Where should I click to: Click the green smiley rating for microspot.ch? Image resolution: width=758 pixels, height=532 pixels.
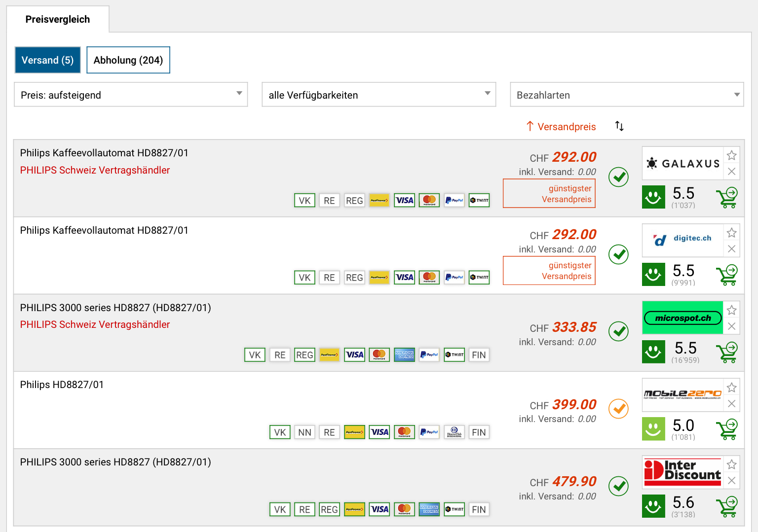pos(653,352)
